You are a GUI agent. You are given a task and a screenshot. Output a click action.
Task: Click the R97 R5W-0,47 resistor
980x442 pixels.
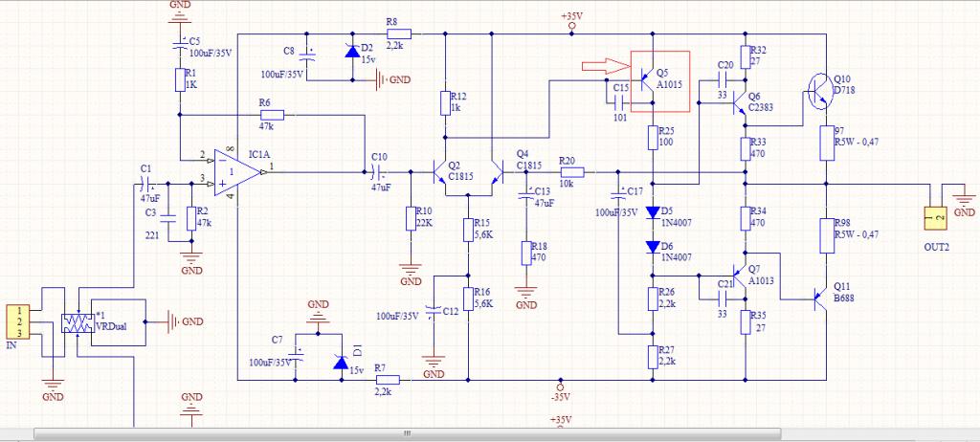pos(826,144)
